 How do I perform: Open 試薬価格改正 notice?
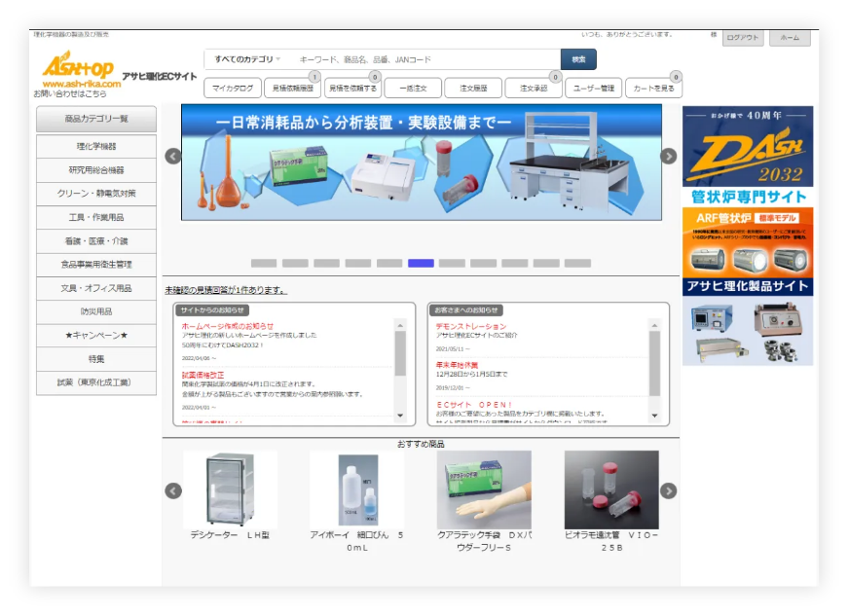click(x=203, y=375)
